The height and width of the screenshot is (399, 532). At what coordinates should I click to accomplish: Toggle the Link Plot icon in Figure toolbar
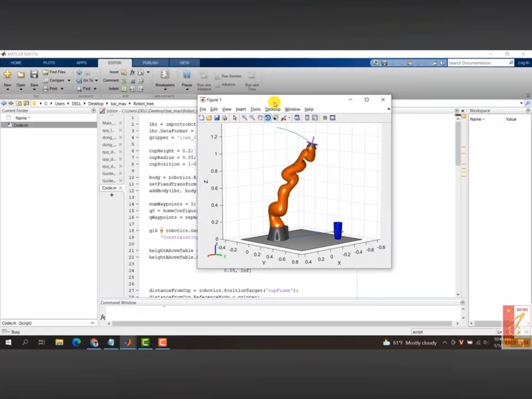(x=297, y=118)
